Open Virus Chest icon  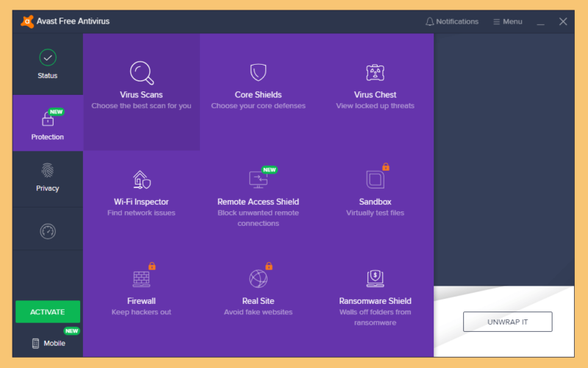coord(375,72)
